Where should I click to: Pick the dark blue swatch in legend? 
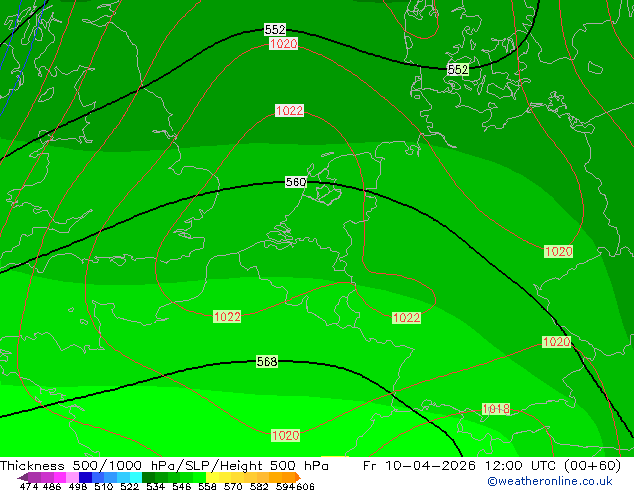(x=85, y=477)
